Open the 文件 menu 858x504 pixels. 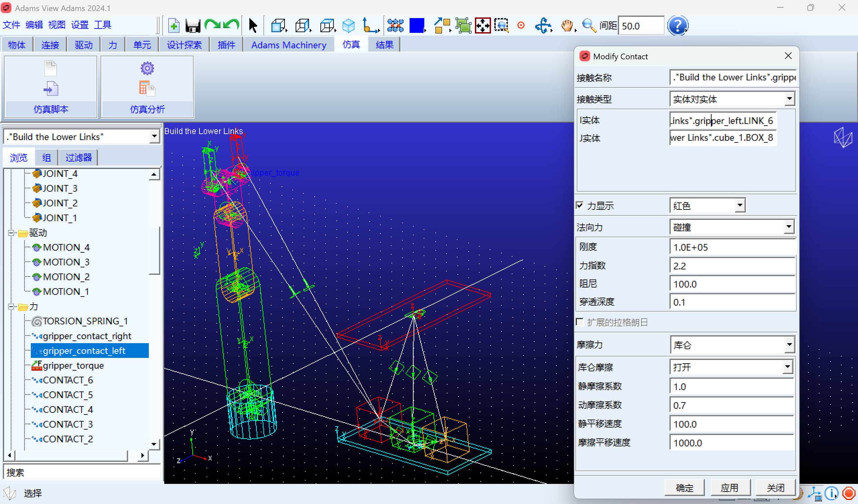(11, 25)
